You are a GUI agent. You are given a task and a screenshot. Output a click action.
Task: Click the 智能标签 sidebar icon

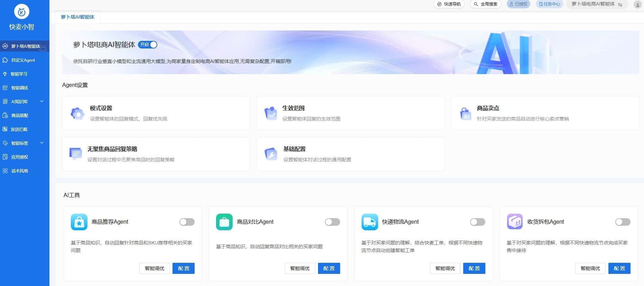(5, 143)
